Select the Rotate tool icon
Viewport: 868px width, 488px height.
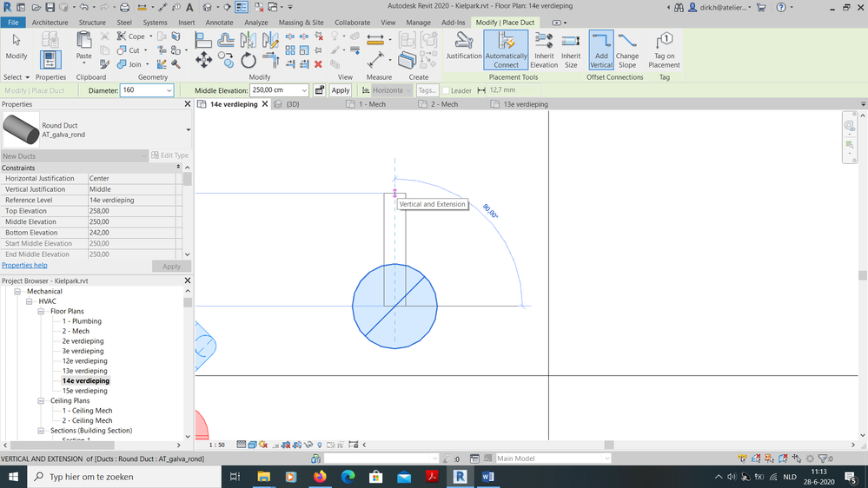248,60
